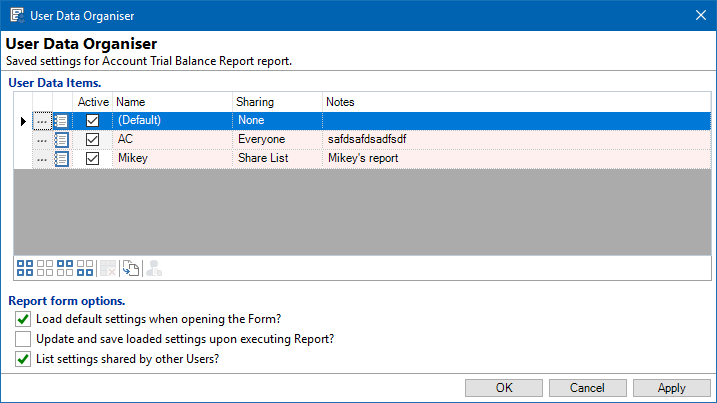The image size is (717, 403).
Task: Click the select-all grid icon with four filled squares
Action: coord(25,267)
